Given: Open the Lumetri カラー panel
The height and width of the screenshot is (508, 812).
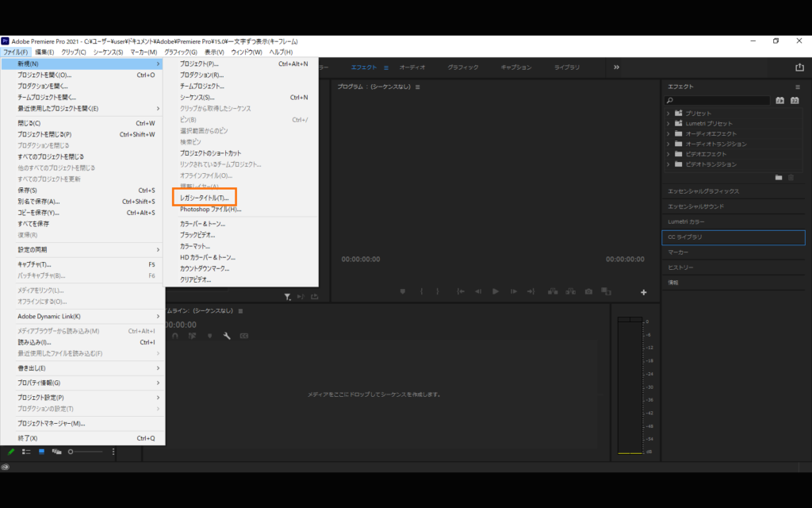Looking at the screenshot, I should (x=733, y=222).
